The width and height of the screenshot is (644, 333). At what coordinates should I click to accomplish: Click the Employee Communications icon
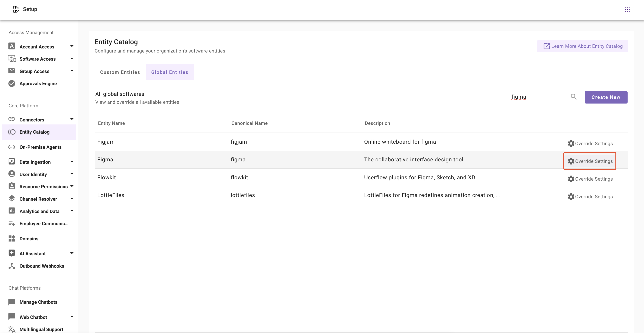pyautogui.click(x=12, y=223)
